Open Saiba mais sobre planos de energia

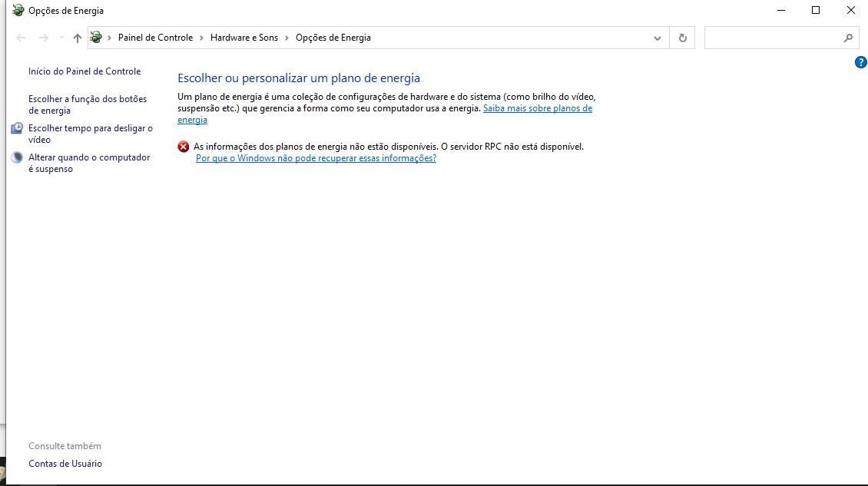pos(538,108)
